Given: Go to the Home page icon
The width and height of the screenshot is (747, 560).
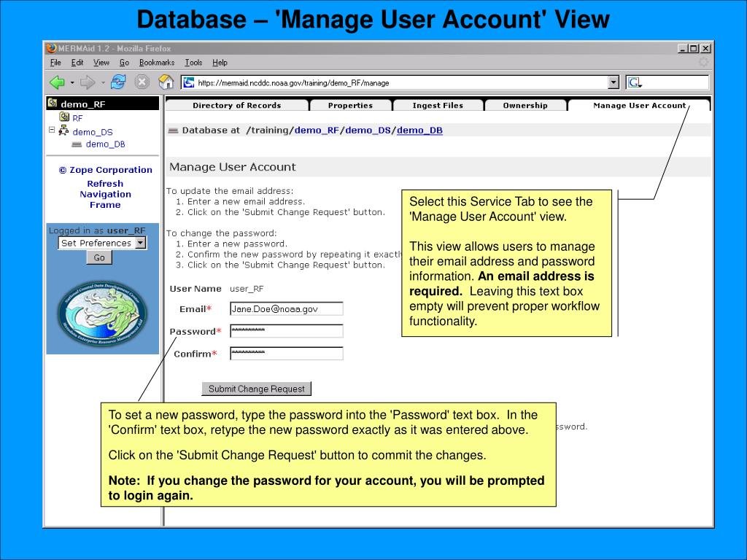Looking at the screenshot, I should [x=166, y=82].
